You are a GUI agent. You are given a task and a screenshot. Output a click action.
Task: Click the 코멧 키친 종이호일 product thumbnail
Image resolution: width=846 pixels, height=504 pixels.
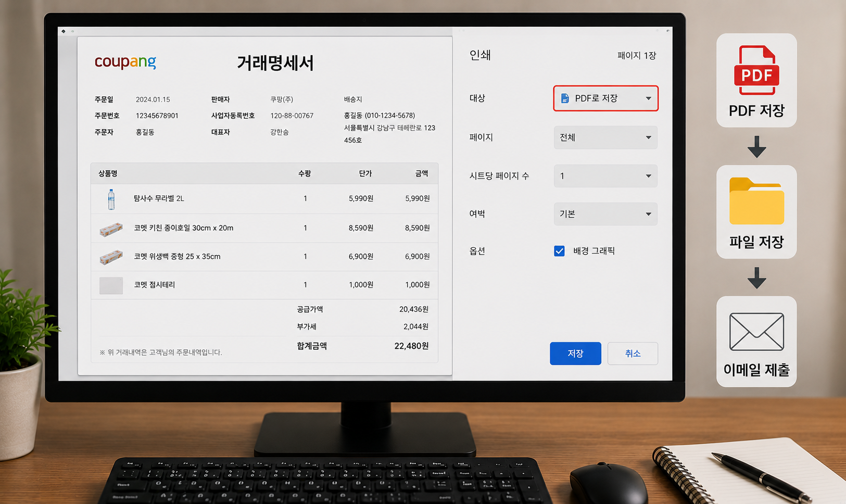111,229
